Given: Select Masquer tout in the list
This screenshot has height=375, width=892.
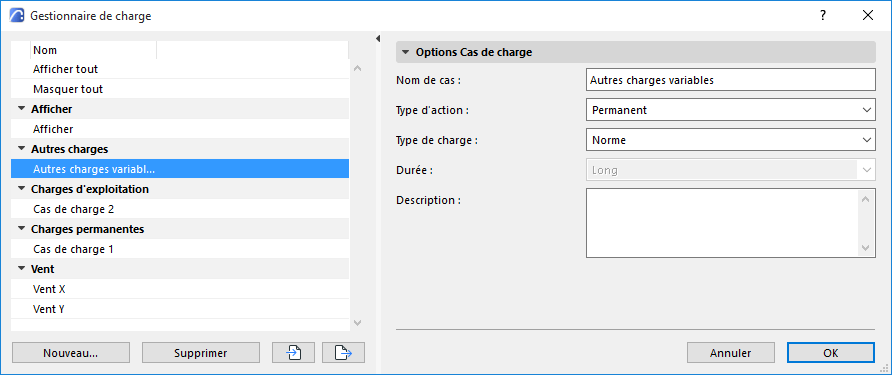Looking at the screenshot, I should coord(180,89).
